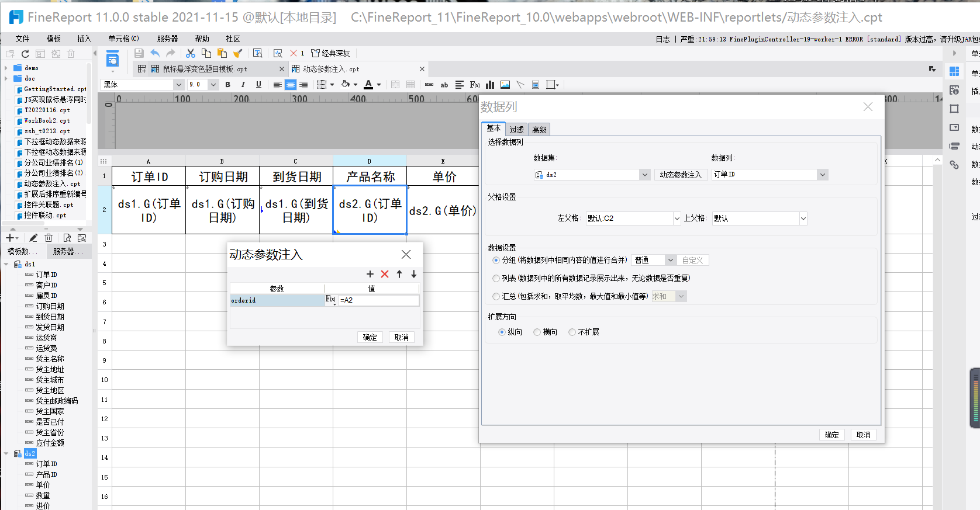Viewport: 980px width, 510px height.
Task: Center align cell text
Action: (291, 85)
